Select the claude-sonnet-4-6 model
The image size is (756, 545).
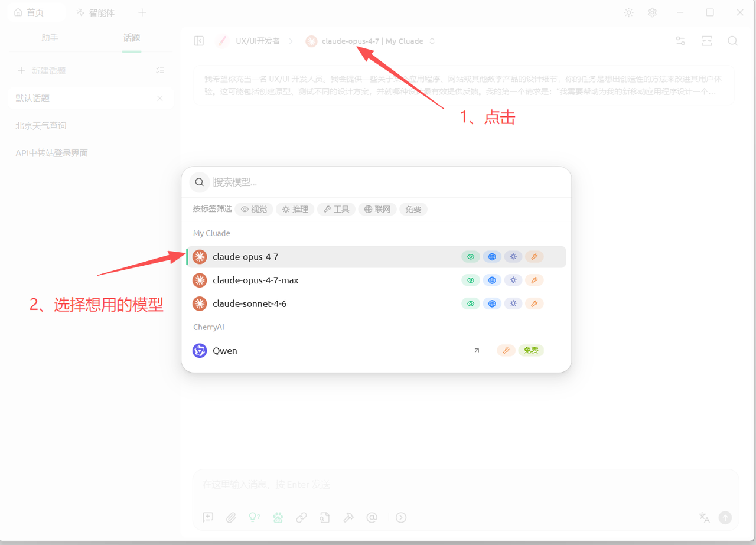click(376, 303)
